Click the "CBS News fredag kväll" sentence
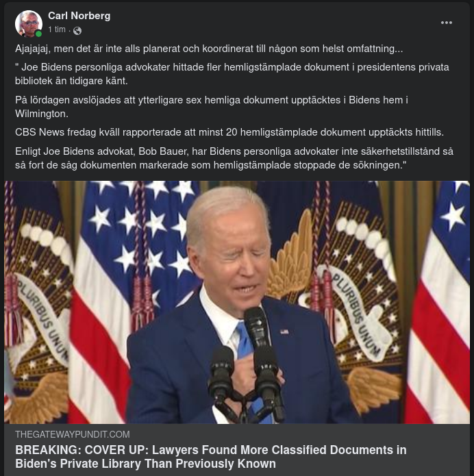Screen dimensions: 474x476 (229, 131)
